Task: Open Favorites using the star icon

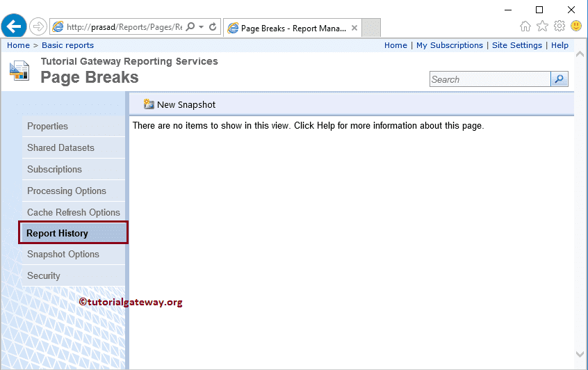Action: click(x=542, y=26)
